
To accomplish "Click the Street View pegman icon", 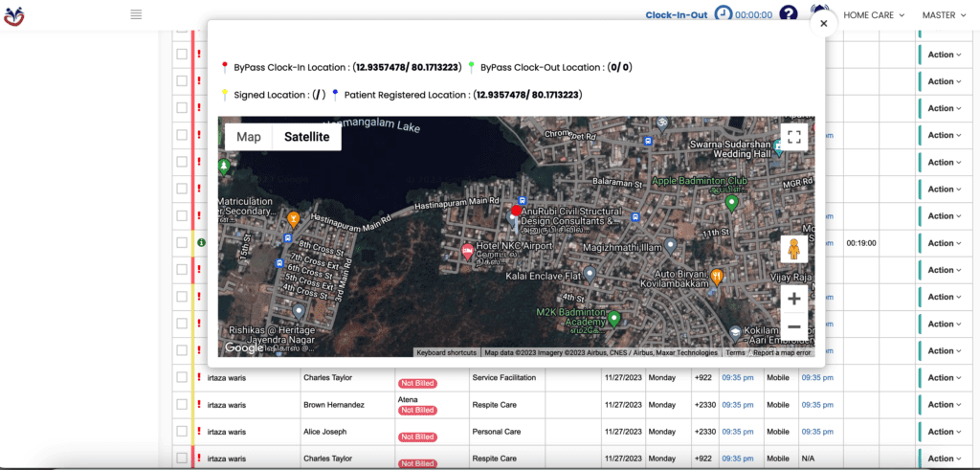I will (x=793, y=249).
